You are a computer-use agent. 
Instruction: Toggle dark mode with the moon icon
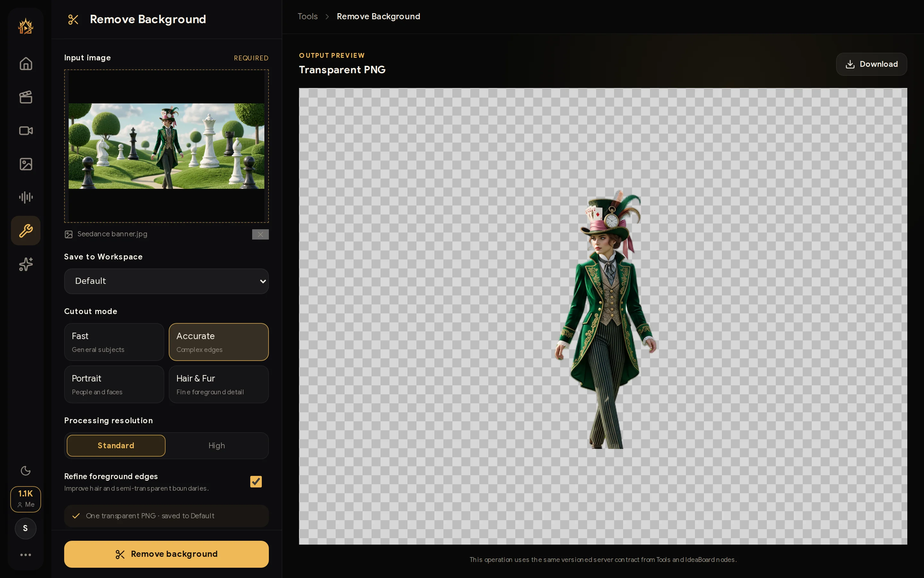coord(26,470)
